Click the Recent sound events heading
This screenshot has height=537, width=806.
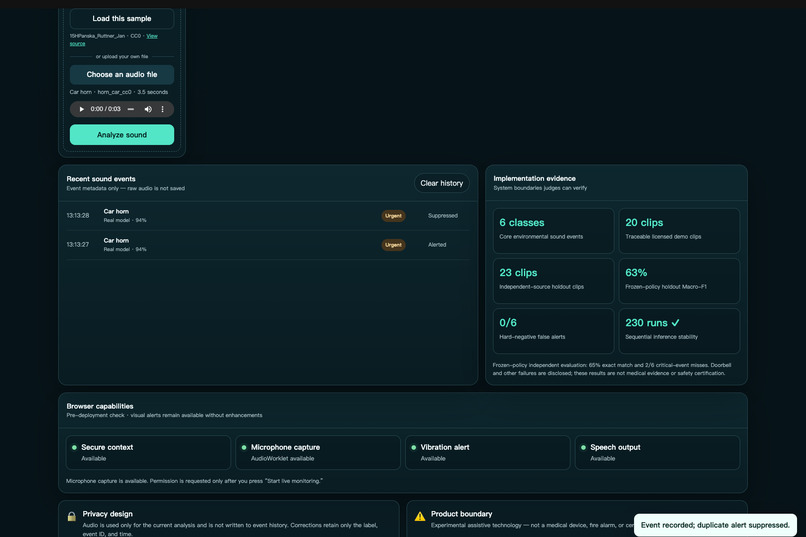point(101,179)
